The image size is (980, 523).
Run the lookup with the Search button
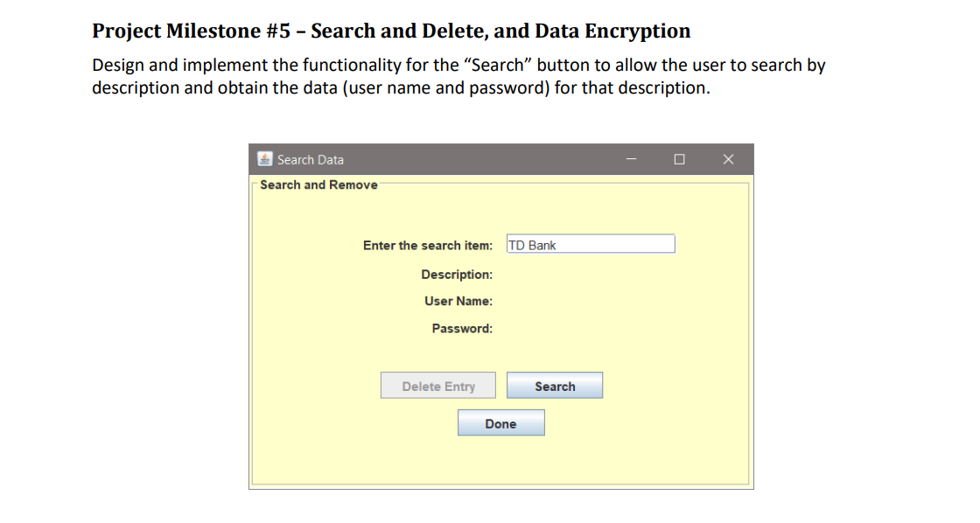(x=555, y=386)
